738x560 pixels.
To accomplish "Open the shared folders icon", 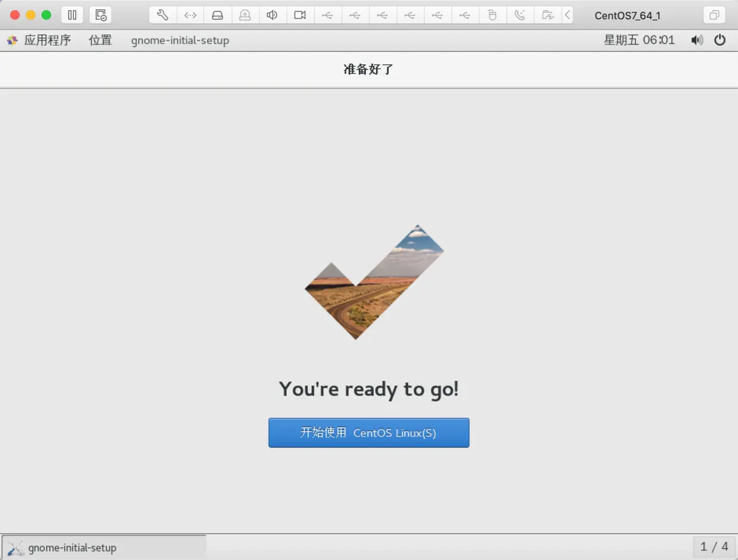I will [x=548, y=15].
